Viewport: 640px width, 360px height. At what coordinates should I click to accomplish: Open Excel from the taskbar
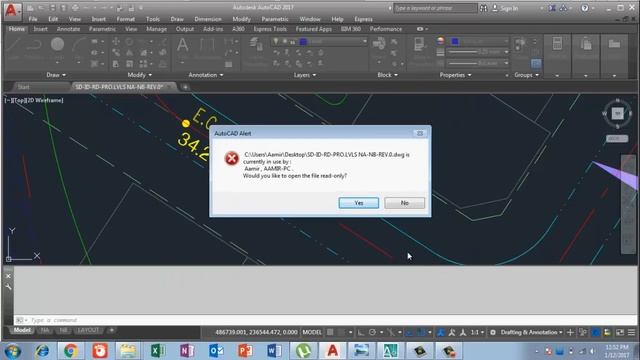click(x=157, y=351)
